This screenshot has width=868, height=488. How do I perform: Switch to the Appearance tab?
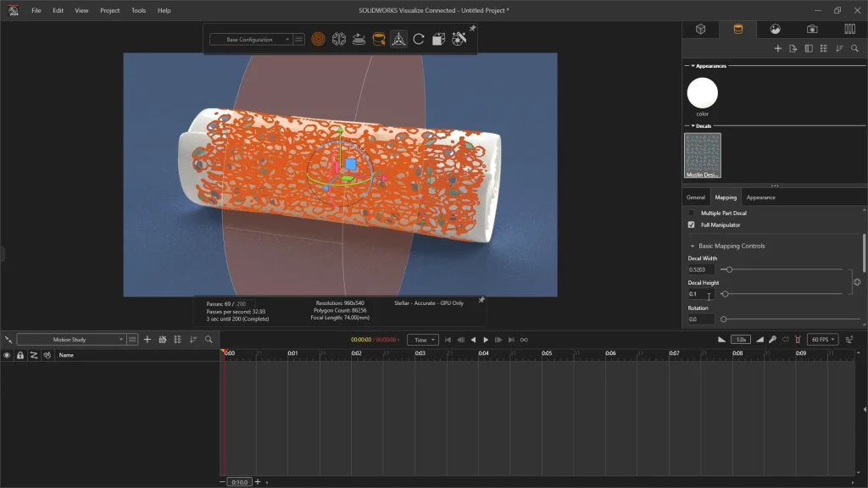coord(760,197)
